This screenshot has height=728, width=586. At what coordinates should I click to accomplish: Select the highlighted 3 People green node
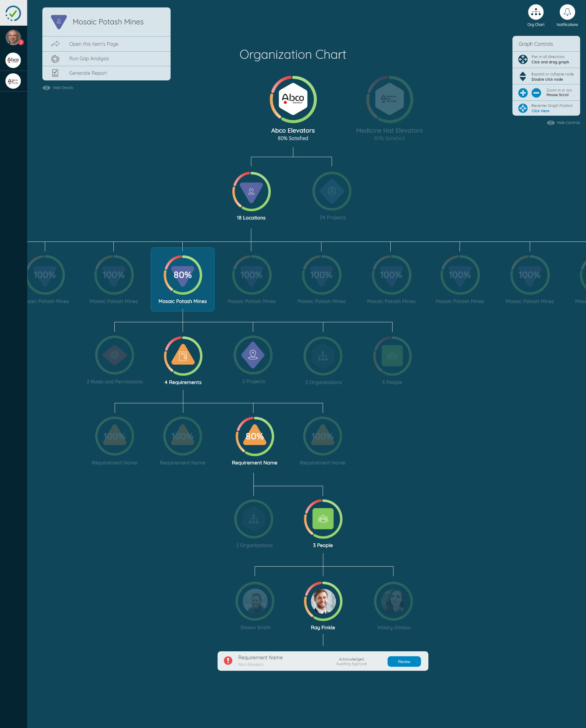tap(323, 519)
